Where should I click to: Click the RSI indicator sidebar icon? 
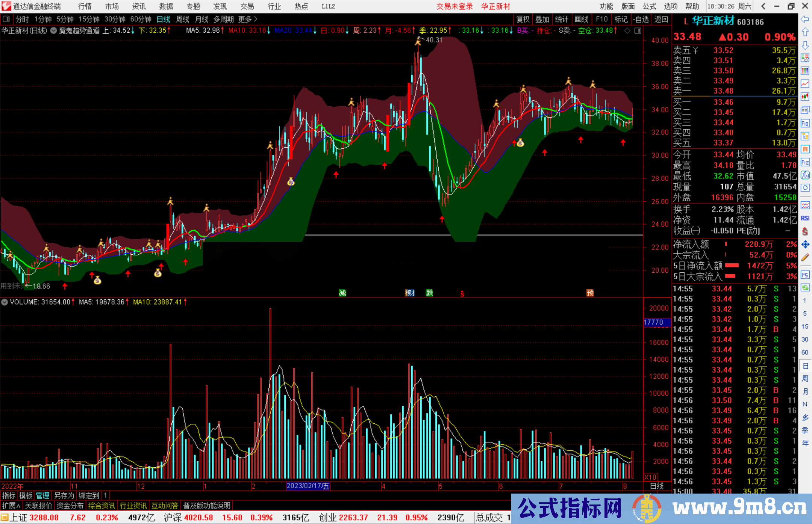point(805,219)
